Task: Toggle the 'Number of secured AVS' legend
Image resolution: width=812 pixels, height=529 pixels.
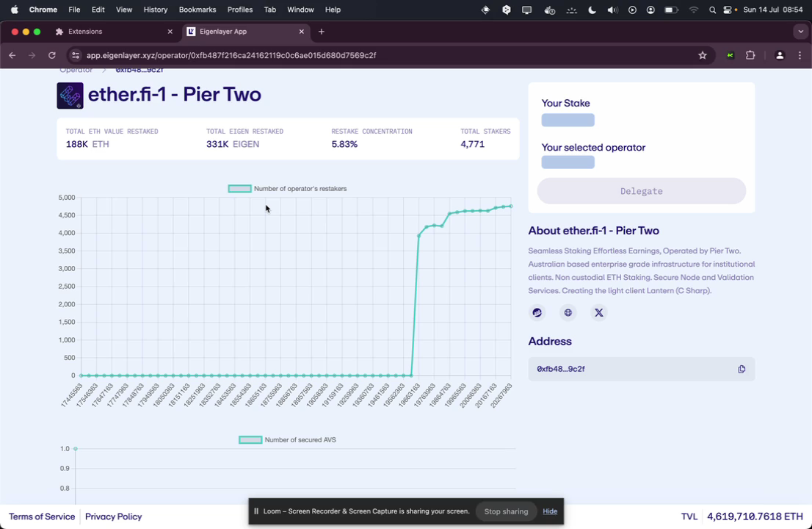Action: 250,440
